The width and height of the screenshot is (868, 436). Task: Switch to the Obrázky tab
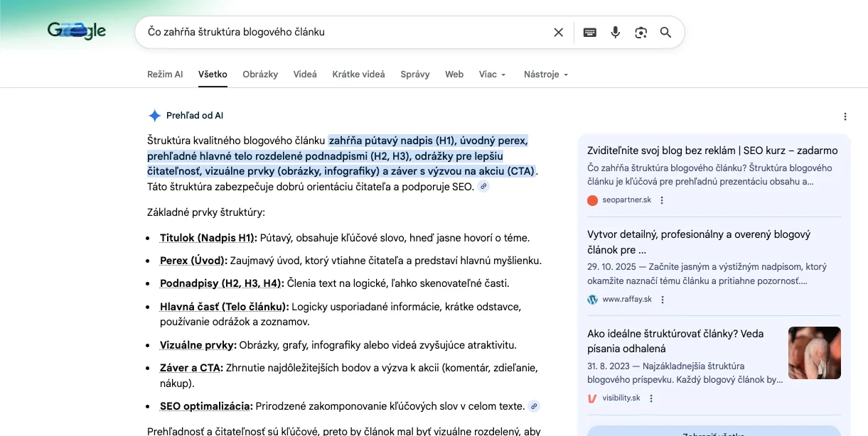pos(260,75)
